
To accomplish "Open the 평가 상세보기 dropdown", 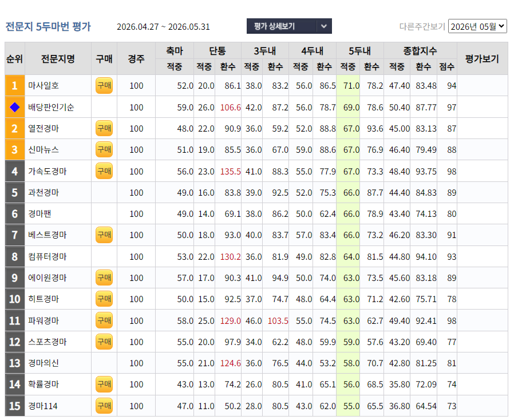I will point(289,26).
